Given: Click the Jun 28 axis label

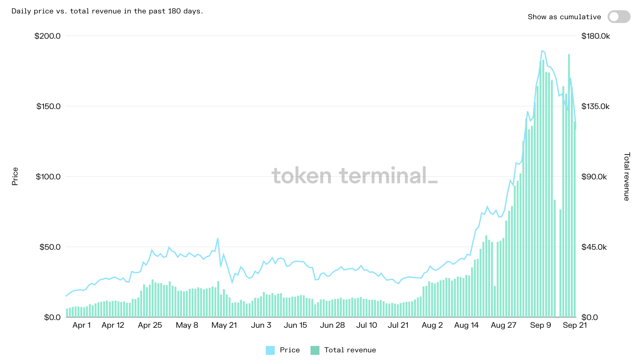Looking at the screenshot, I should [332, 325].
